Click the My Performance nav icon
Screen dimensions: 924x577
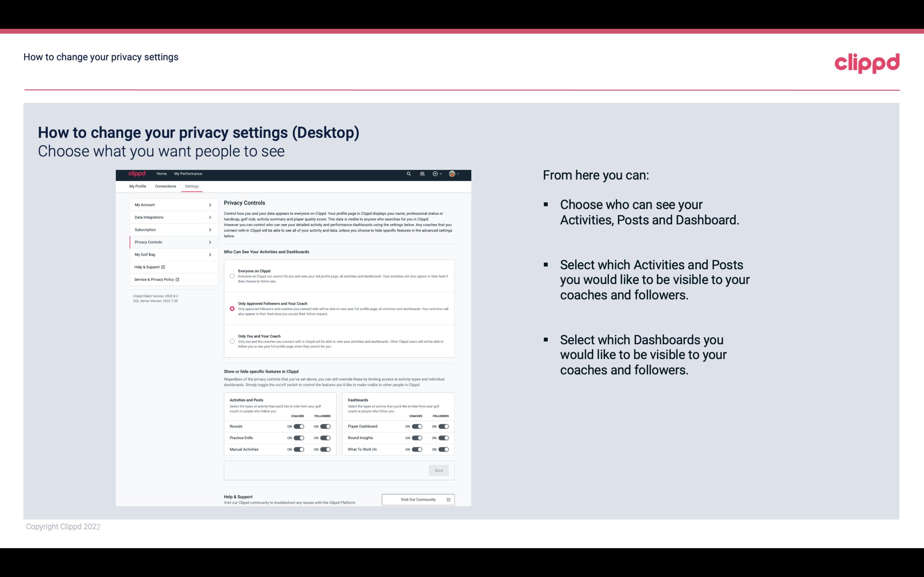click(188, 174)
